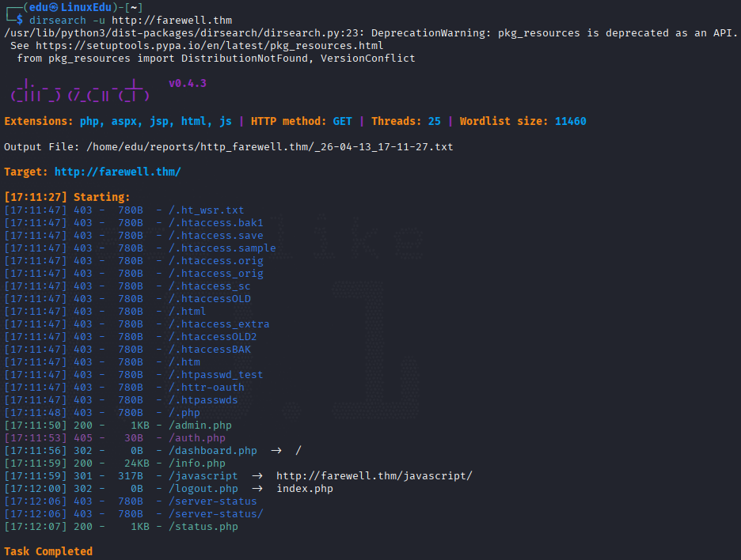The width and height of the screenshot is (741, 560).
Task: Select the /dashboard.php redirect entry
Action: click(x=153, y=451)
